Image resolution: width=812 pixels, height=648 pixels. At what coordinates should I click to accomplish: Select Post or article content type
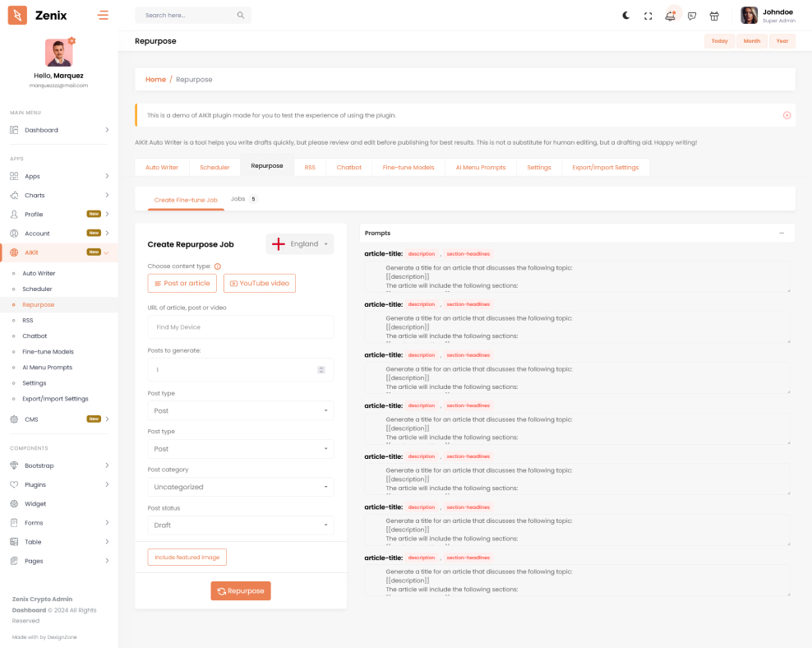click(182, 284)
